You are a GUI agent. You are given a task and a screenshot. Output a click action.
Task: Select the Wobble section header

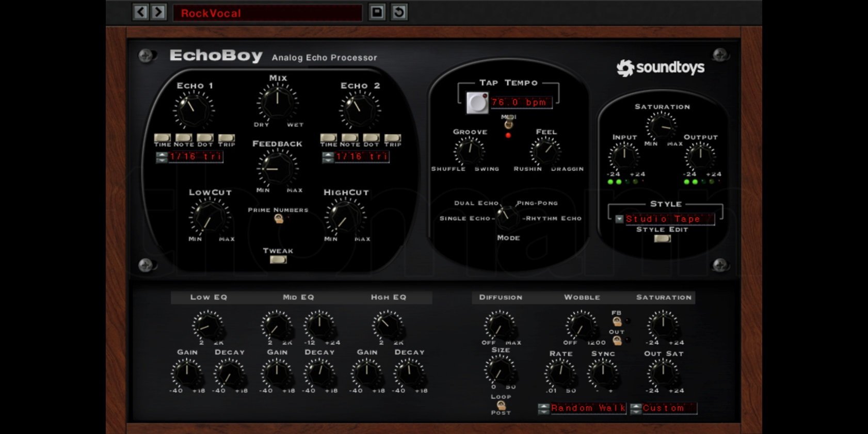(x=582, y=297)
